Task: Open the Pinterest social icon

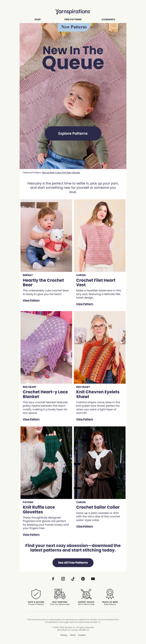Action: (x=83, y=579)
